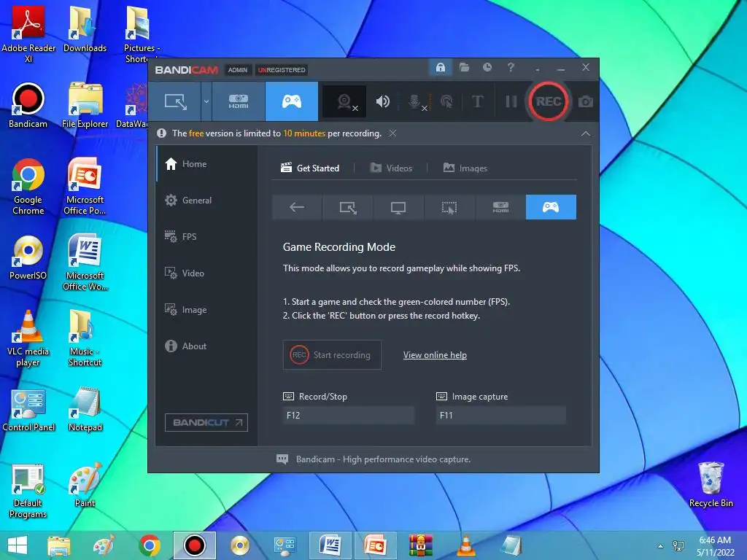Click the pause recording icon
This screenshot has height=560, width=747.
511,101
